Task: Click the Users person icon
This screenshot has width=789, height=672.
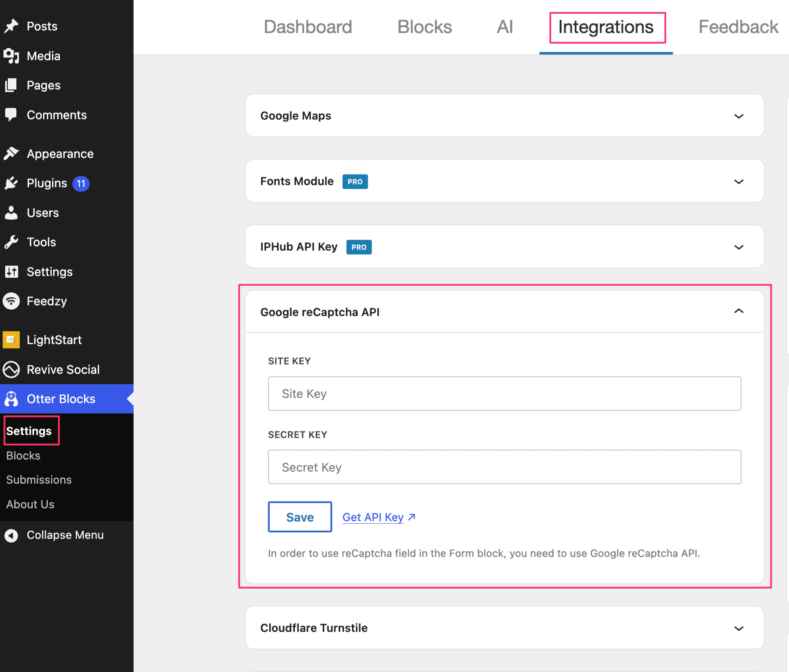Action: pyautogui.click(x=11, y=213)
